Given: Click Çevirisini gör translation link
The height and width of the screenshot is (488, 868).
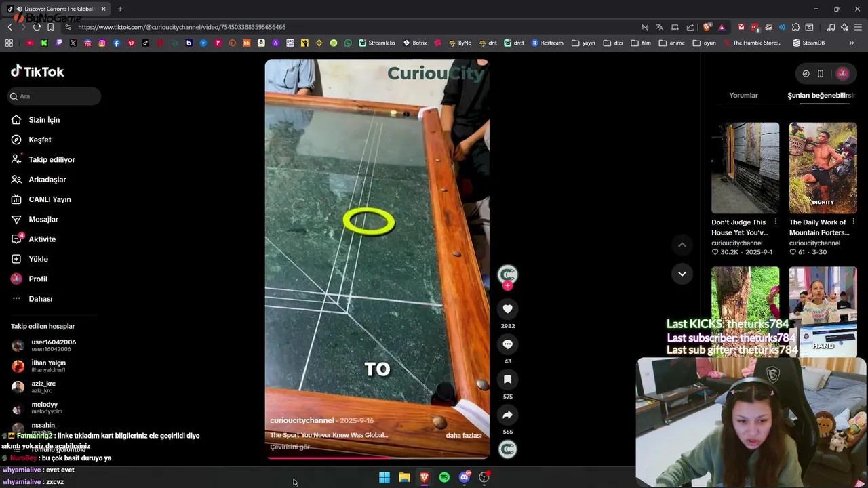Looking at the screenshot, I should tap(290, 447).
